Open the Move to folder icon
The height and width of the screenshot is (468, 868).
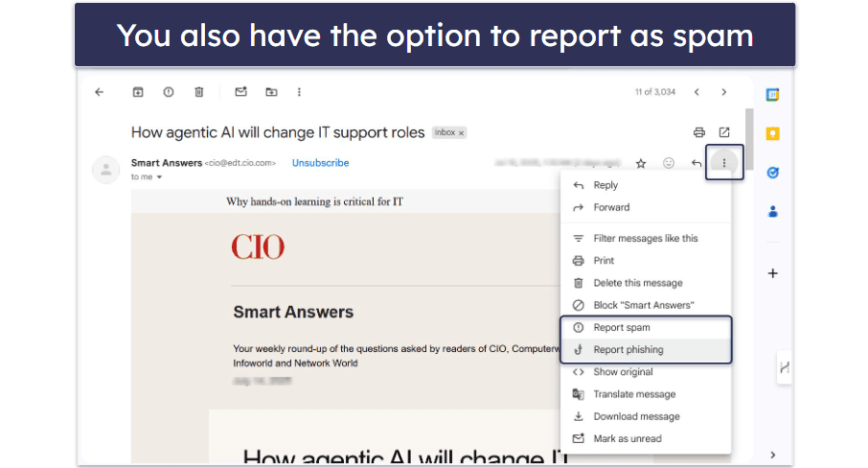pyautogui.click(x=271, y=92)
